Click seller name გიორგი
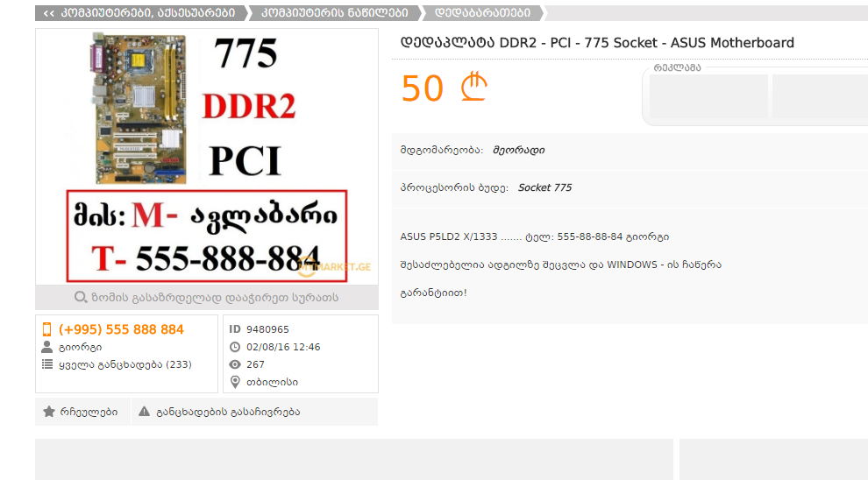The image size is (868, 480). pos(81,347)
